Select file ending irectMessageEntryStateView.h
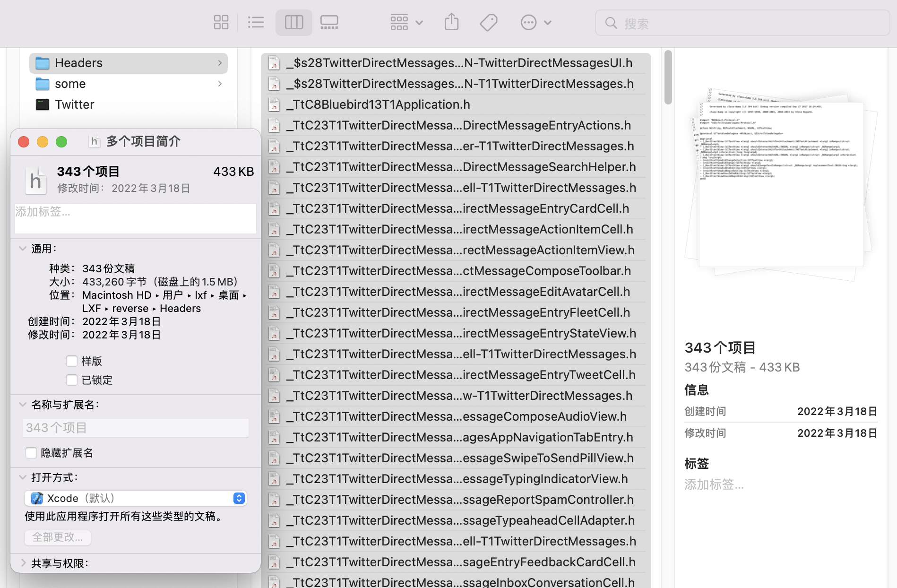The height and width of the screenshot is (588, 897). pos(456,333)
